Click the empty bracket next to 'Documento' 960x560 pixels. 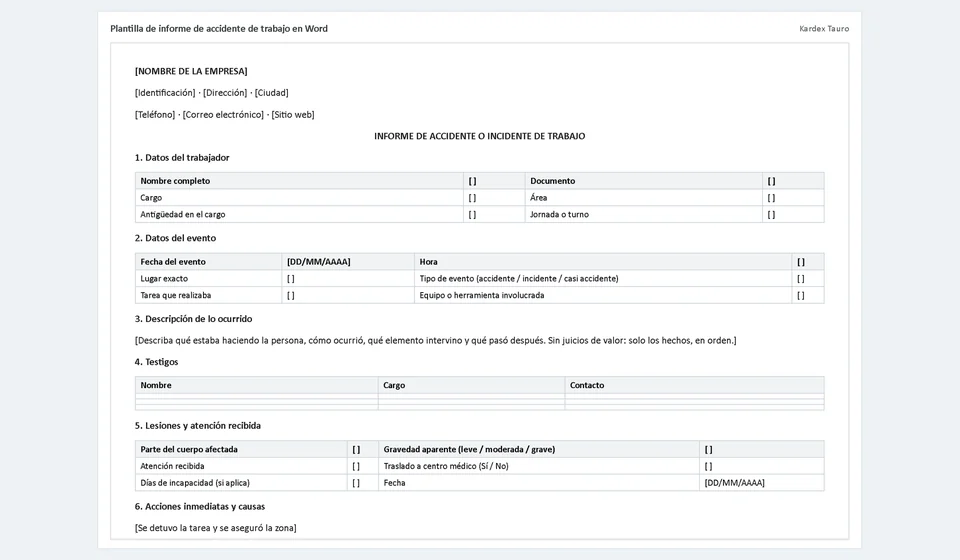[771, 181]
